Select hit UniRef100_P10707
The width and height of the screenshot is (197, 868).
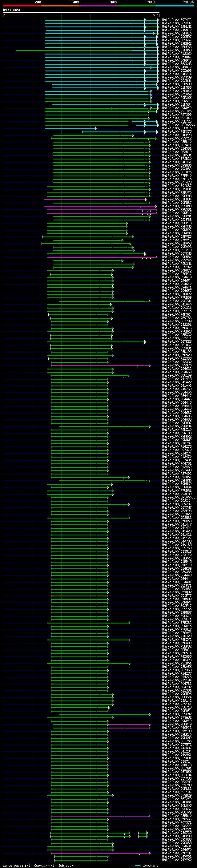[177, 443]
